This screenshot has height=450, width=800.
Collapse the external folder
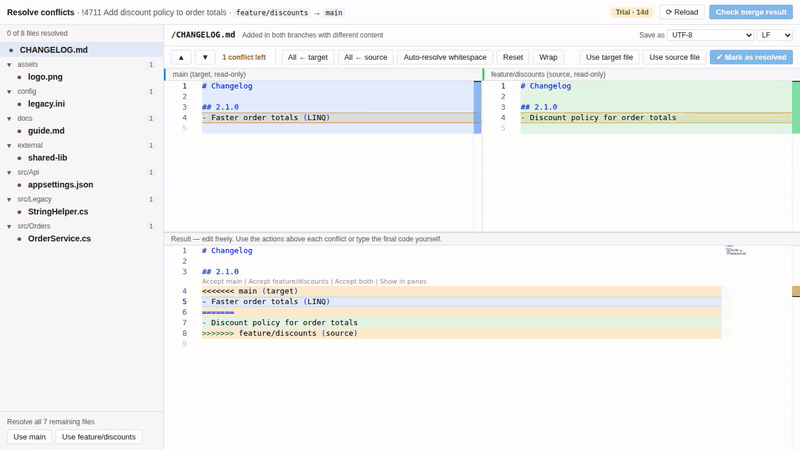point(9,145)
